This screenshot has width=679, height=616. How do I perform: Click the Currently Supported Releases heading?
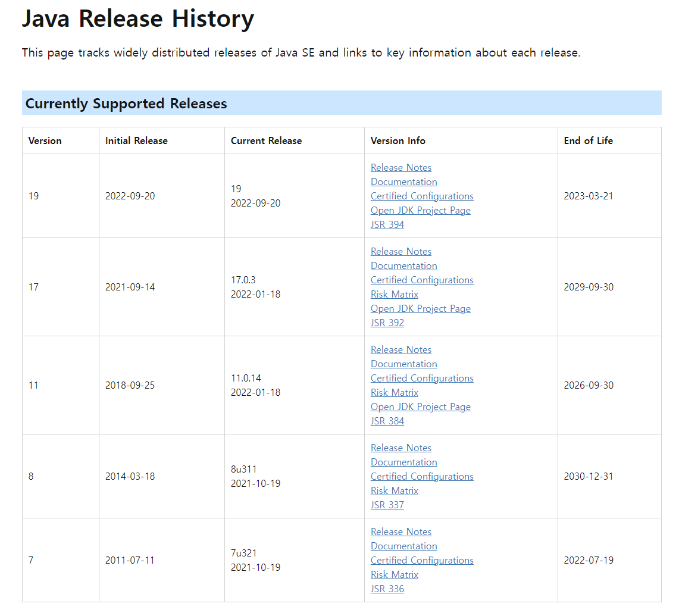click(x=126, y=104)
